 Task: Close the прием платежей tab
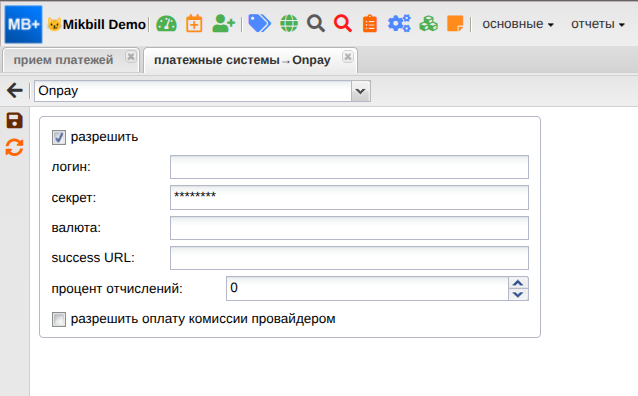(131, 57)
